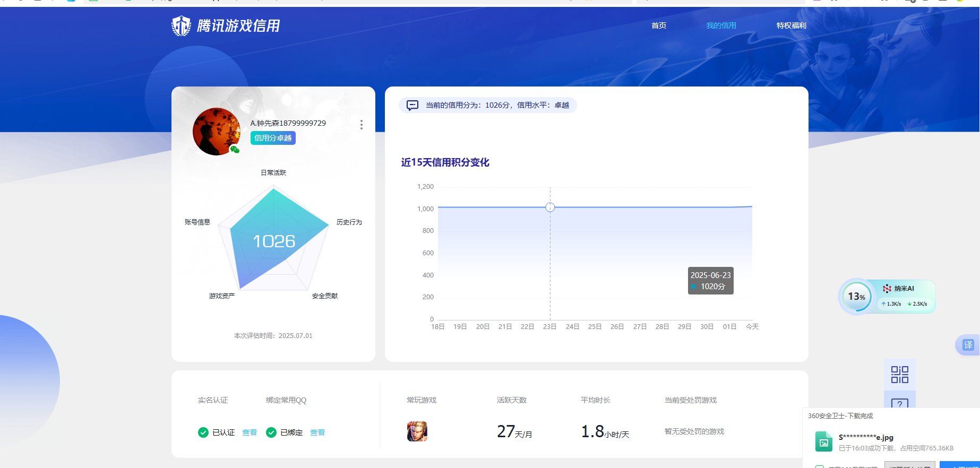The height and width of the screenshot is (468, 980).
Task: Click the profile avatar picture
Action: tap(216, 132)
